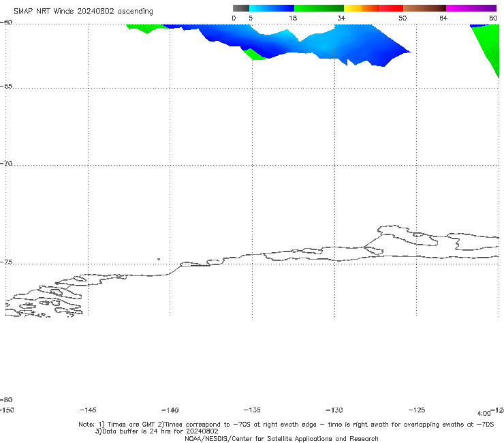This screenshot has height=443, width=504.
Task: Click the longitude label '-145'
Action: point(88,410)
